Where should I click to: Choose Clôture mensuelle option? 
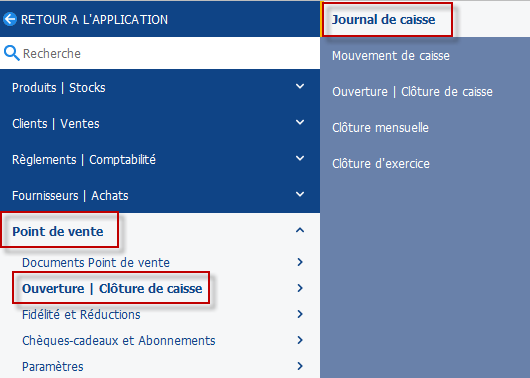(380, 128)
